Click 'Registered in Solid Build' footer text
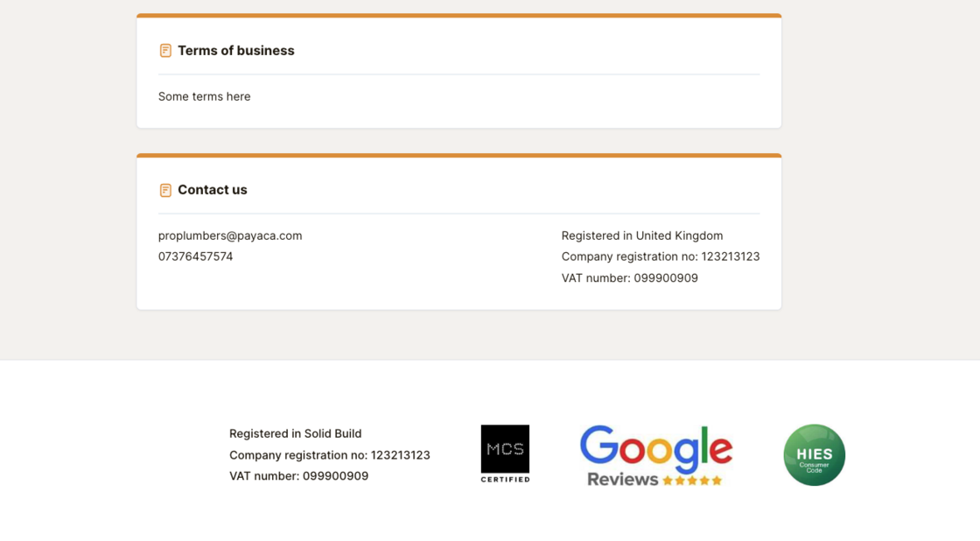The image size is (980, 541). 295,433
